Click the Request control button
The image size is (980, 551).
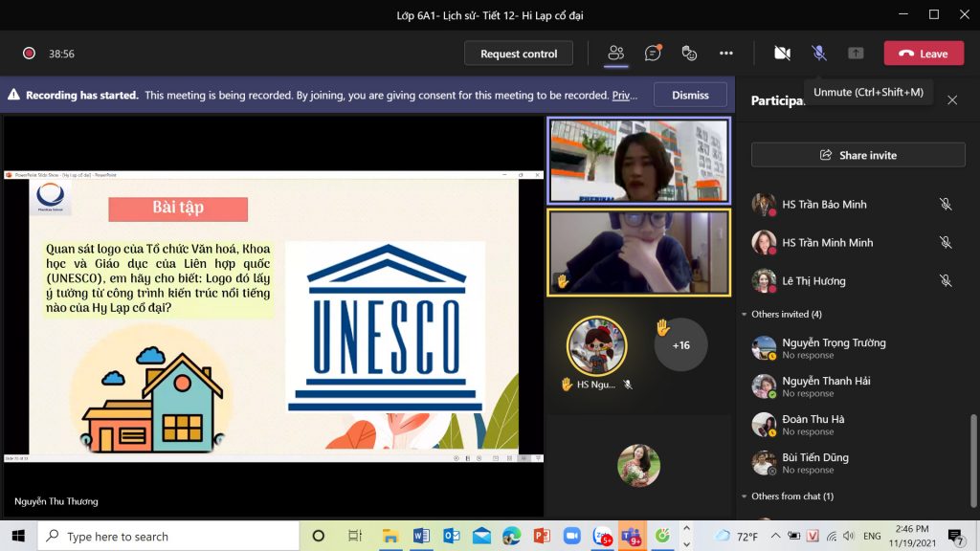pyautogui.click(x=519, y=54)
